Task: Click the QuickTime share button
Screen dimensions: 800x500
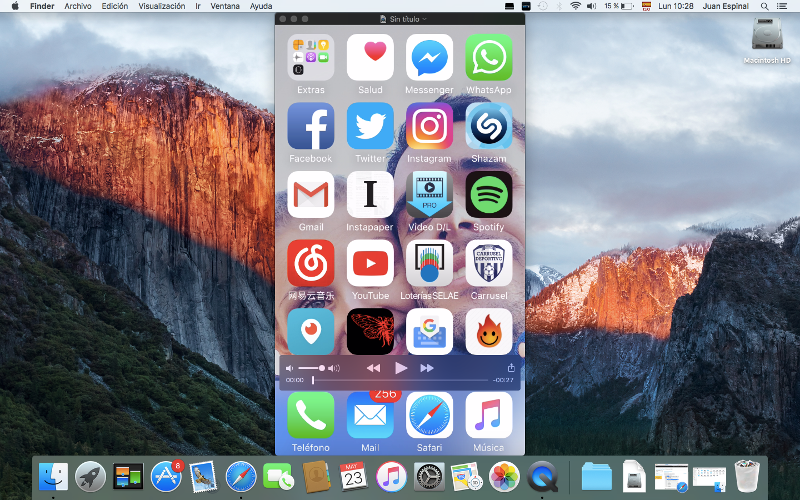Action: (511, 367)
